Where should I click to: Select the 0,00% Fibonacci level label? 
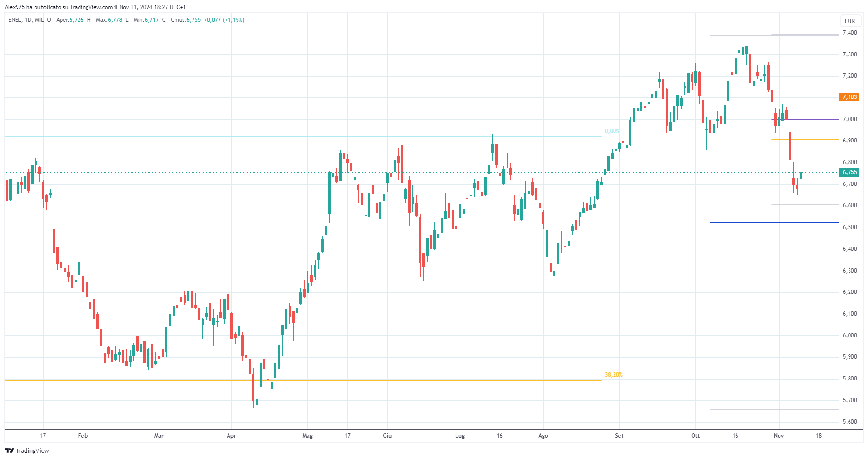[x=612, y=131]
